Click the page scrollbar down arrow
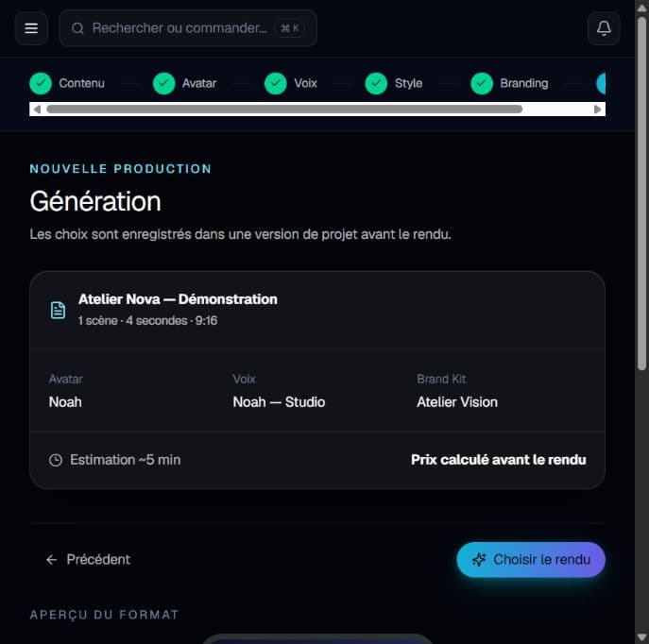 click(x=642, y=636)
